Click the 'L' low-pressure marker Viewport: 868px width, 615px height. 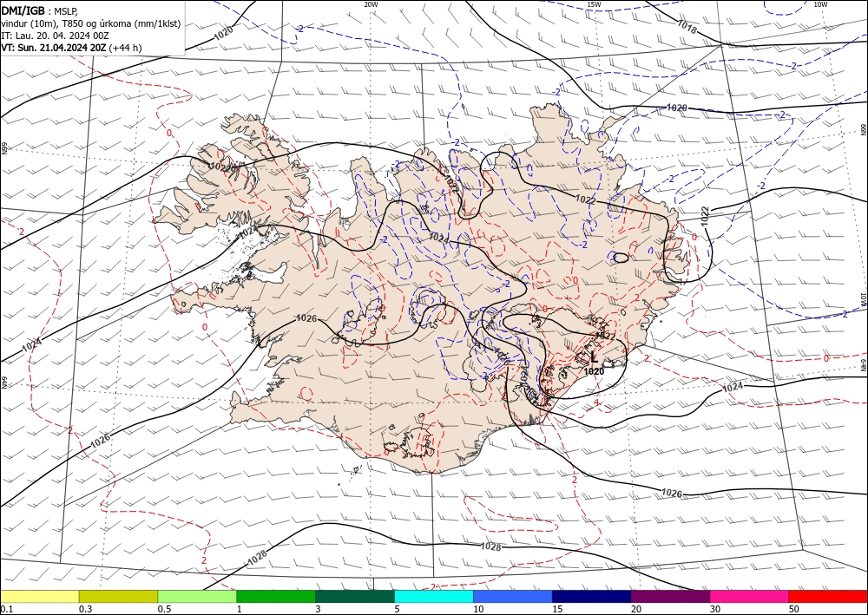click(x=594, y=357)
